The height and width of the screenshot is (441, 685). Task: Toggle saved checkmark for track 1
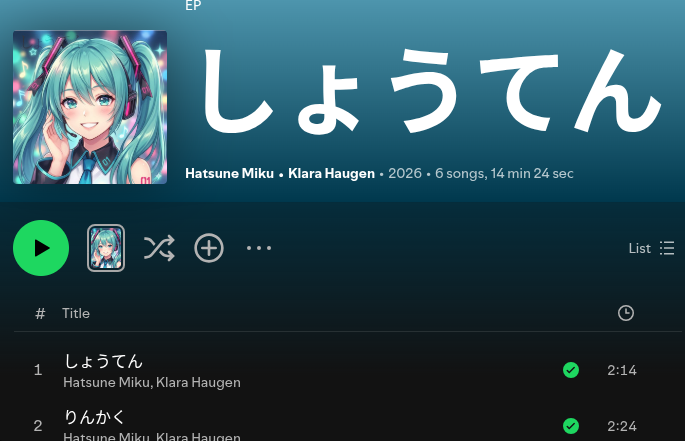point(571,370)
